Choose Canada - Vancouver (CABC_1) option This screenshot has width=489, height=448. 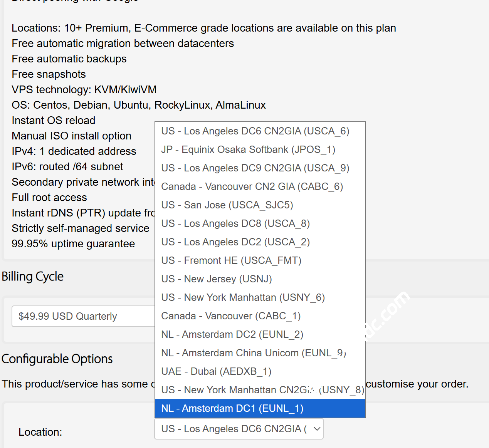(x=231, y=316)
